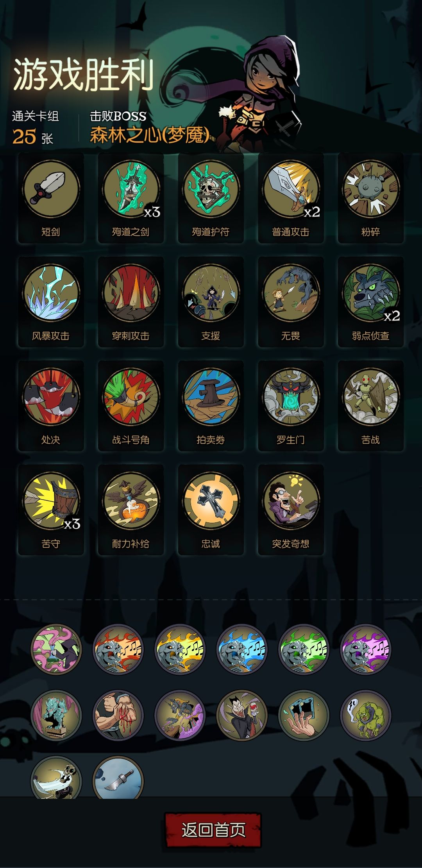View the 罗生门 demon gate card

[x=291, y=406]
